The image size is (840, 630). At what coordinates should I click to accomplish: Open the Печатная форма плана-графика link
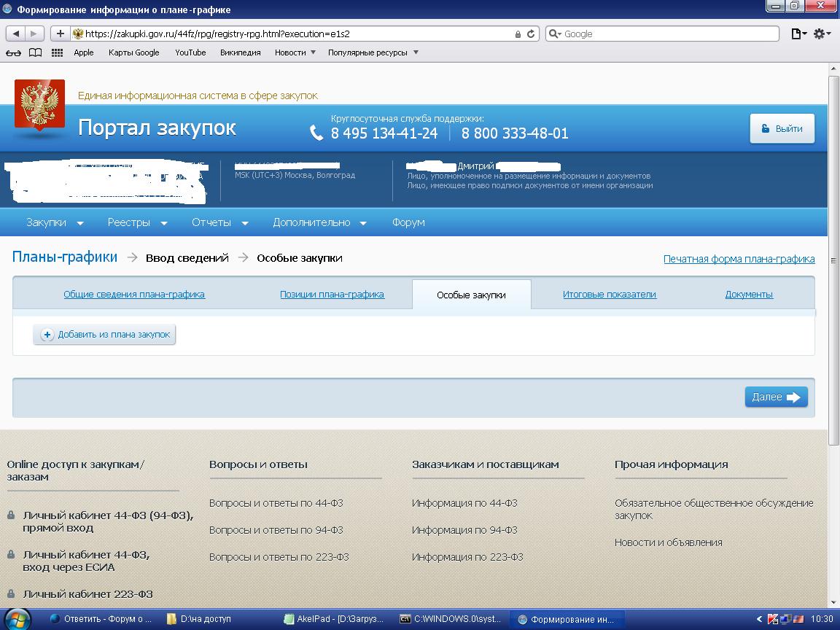pyautogui.click(x=739, y=259)
